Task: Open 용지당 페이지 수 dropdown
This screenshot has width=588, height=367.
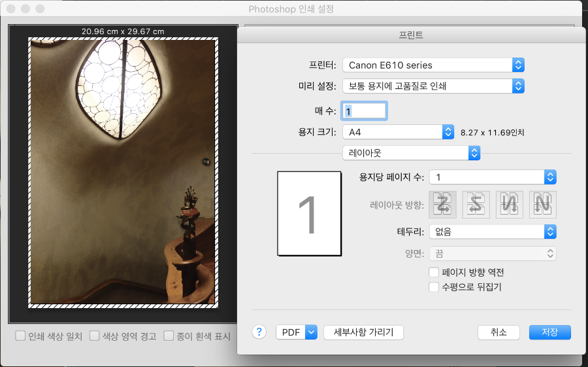Action: pos(493,177)
